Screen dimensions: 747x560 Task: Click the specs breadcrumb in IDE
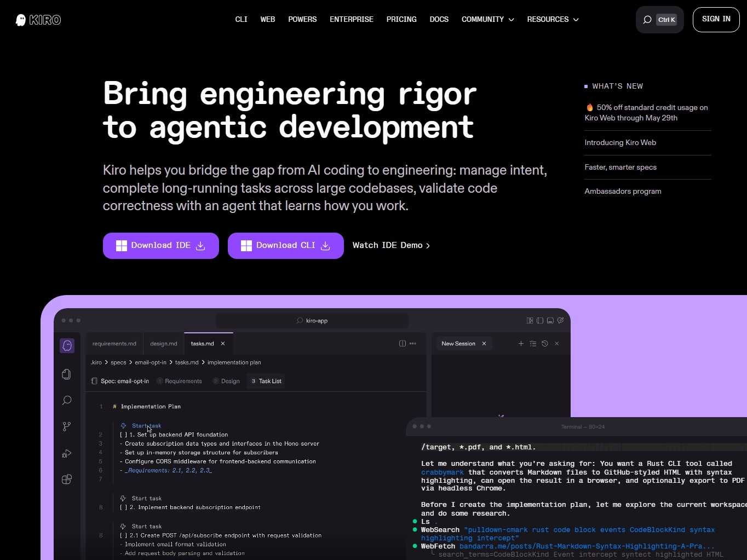pos(118,362)
